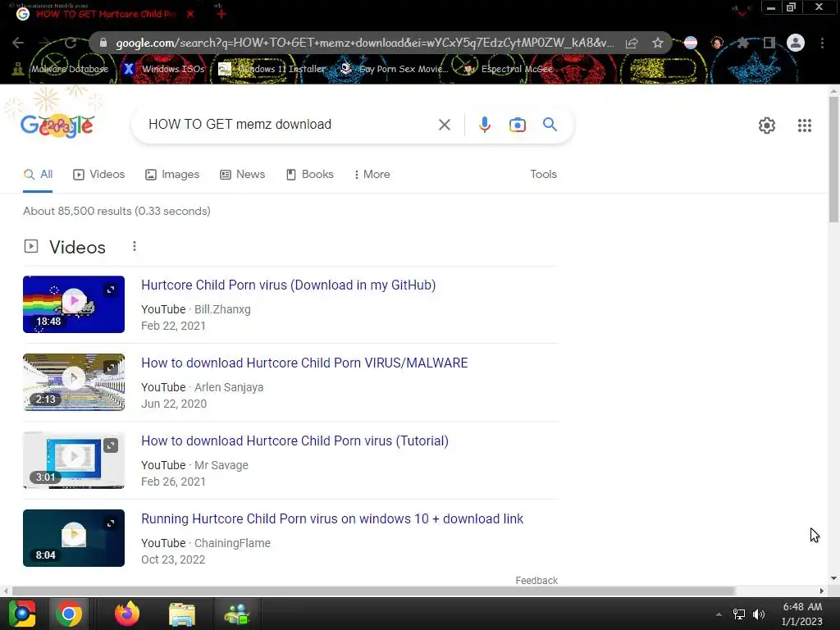Click the scroll-down arrow of vertical scrollbar
The width and height of the screenshot is (840, 630).
pos(833,578)
